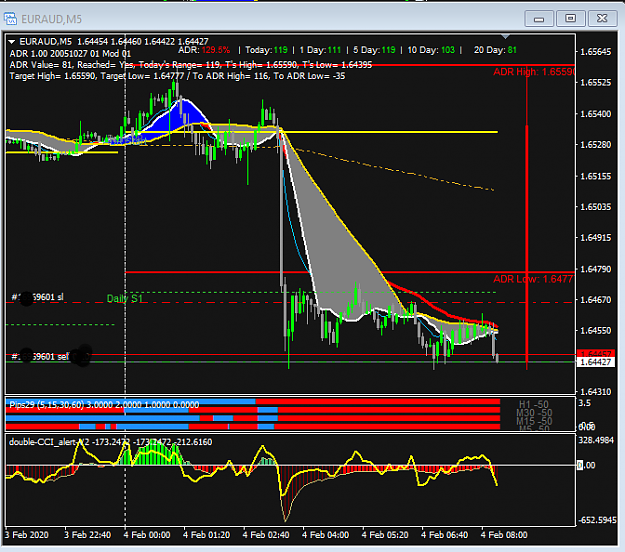
Task: Click the Daily S1 pivot label
Action: [x=124, y=298]
